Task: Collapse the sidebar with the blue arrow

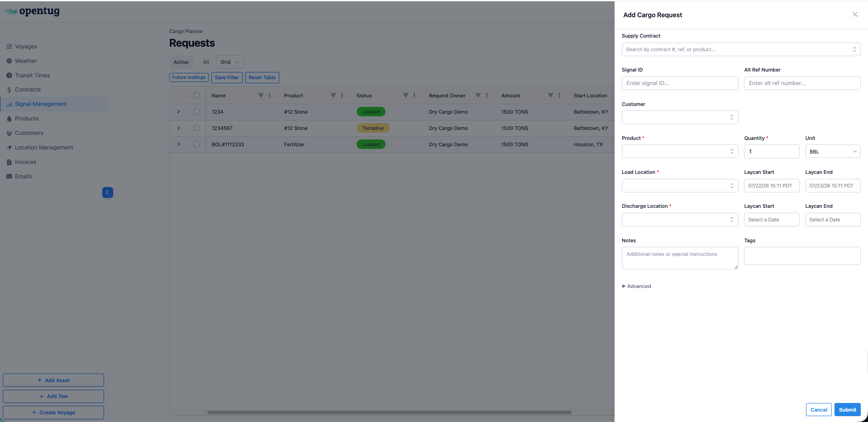Action: [x=108, y=192]
